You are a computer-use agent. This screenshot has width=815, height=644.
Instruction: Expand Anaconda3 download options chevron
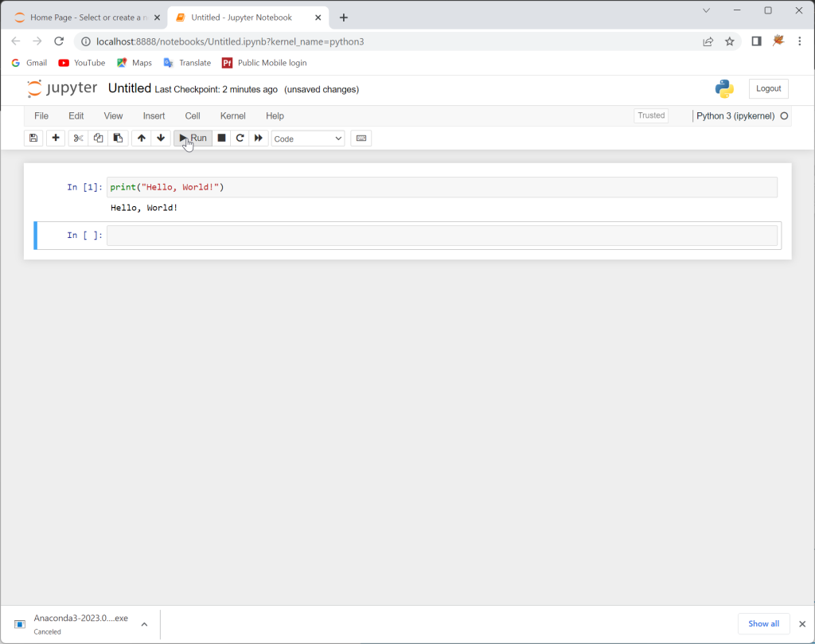point(145,624)
